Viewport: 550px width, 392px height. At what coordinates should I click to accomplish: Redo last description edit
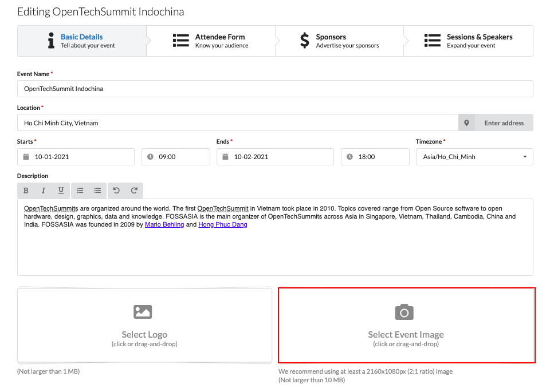point(134,191)
